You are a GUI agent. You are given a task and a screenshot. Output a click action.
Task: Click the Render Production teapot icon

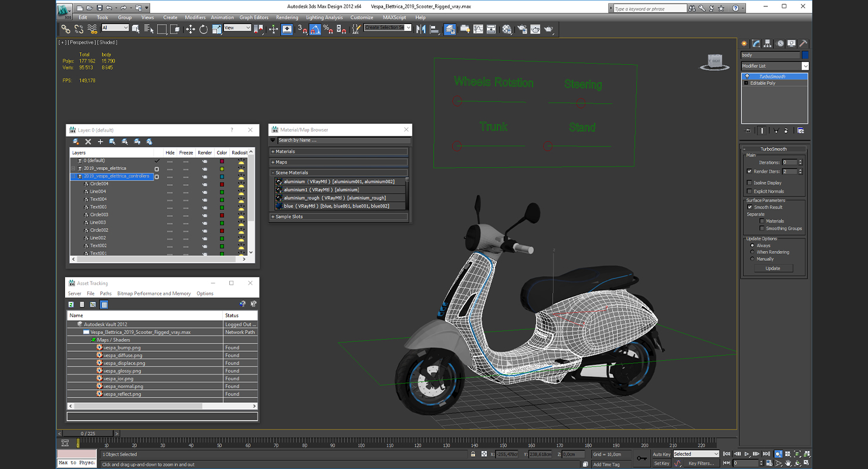pos(548,29)
